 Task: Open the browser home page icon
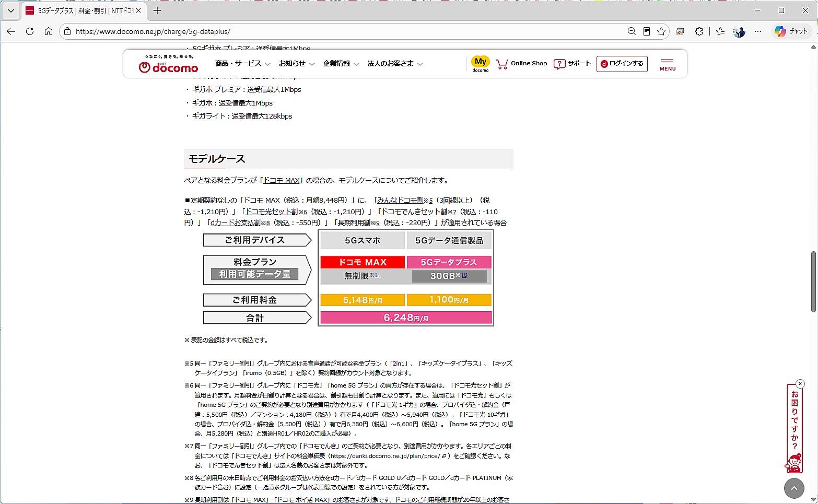[x=49, y=31]
